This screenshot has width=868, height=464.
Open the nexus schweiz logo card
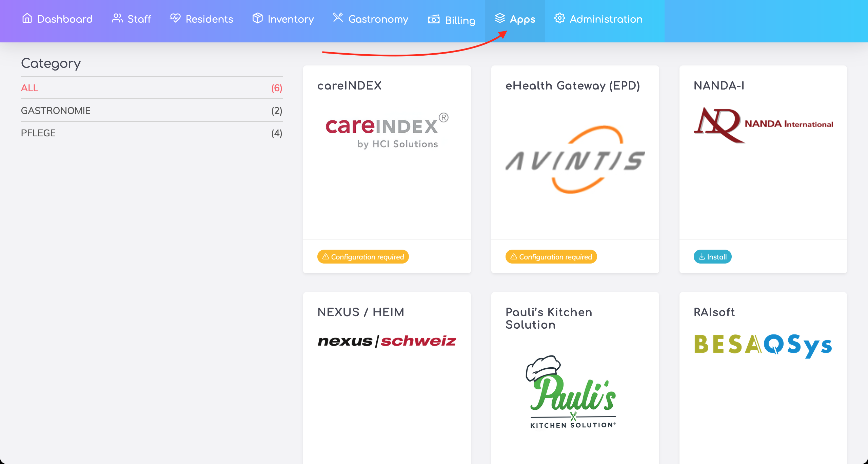[387, 341]
